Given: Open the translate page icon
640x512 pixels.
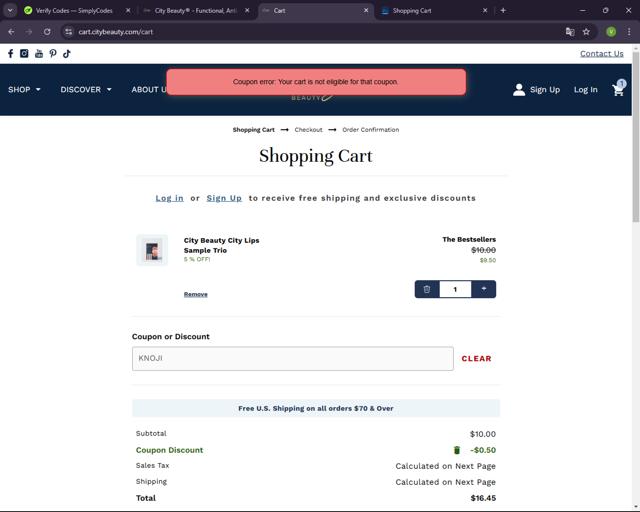Looking at the screenshot, I should pos(570,32).
